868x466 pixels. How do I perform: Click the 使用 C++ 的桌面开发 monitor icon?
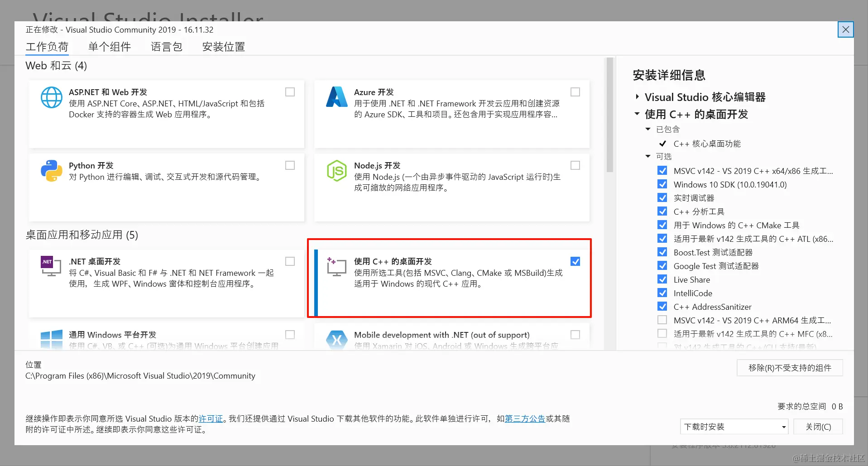[x=336, y=267]
